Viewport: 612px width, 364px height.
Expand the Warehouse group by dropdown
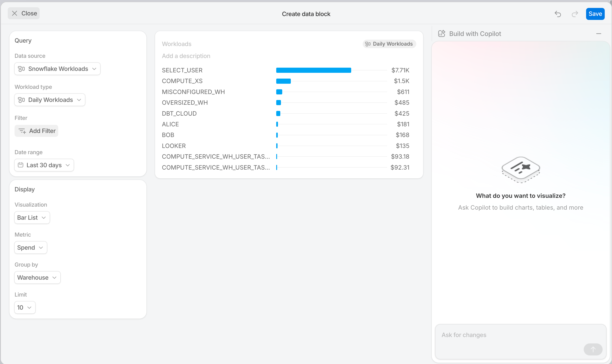pyautogui.click(x=37, y=277)
